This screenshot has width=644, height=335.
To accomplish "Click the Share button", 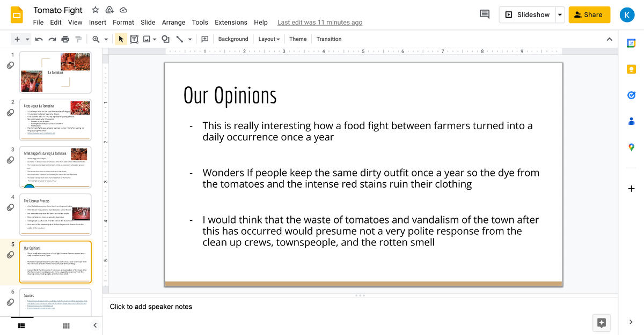I will click(589, 14).
